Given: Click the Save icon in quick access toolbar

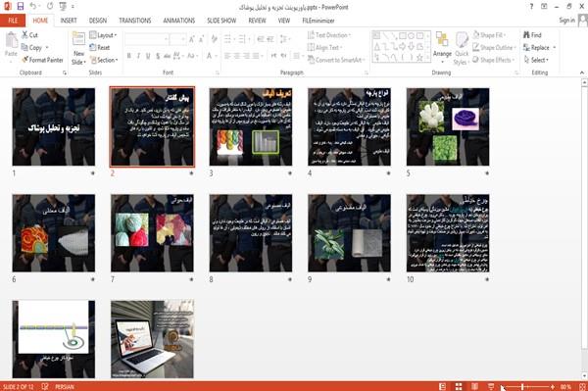Looking at the screenshot, I should (x=21, y=6).
